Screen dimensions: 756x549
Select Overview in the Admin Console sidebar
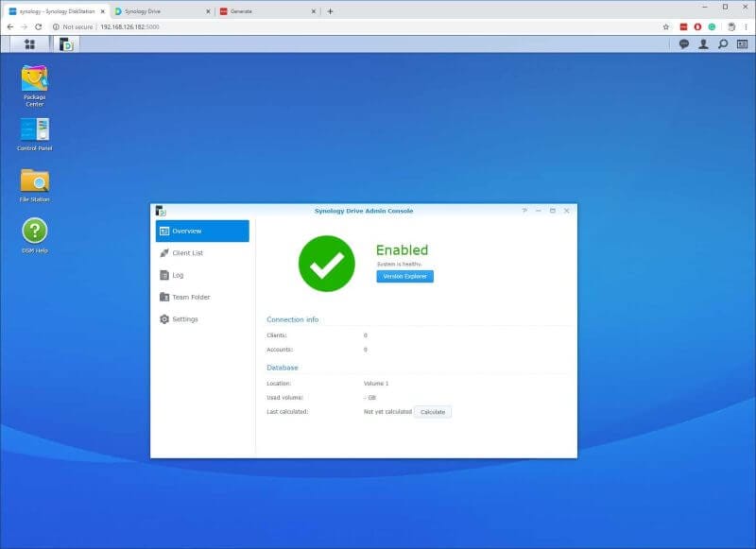tap(202, 231)
